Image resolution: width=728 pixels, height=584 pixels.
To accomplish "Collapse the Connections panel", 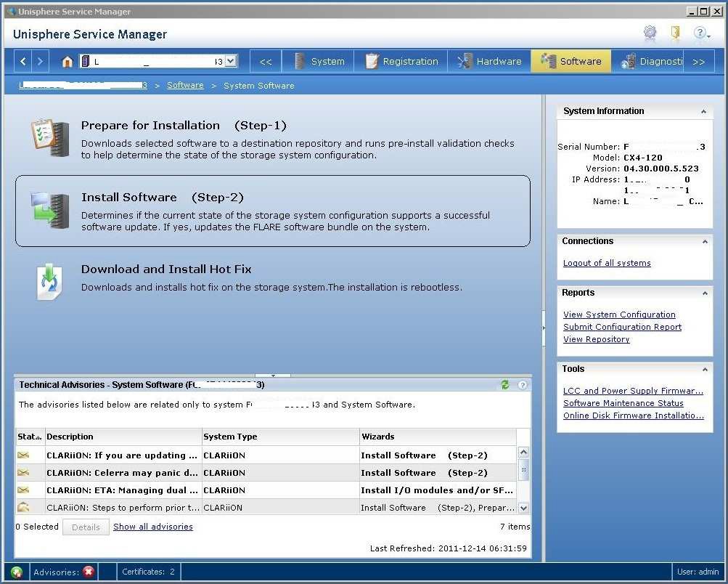I will pos(705,242).
